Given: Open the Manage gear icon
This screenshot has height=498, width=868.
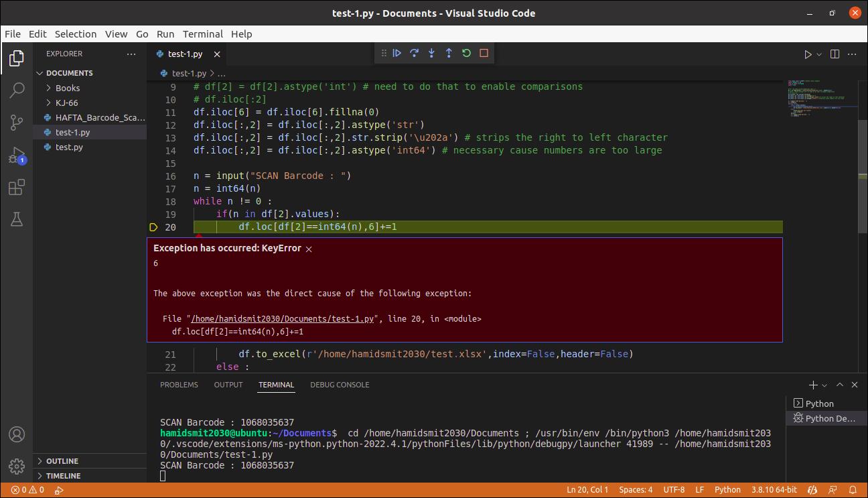Looking at the screenshot, I should tap(17, 466).
